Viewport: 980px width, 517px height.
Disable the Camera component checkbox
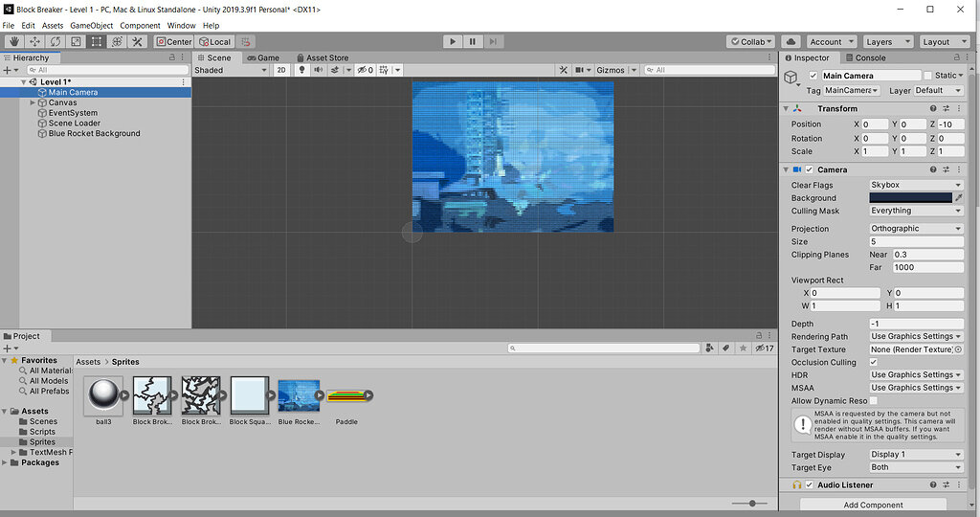(810, 169)
